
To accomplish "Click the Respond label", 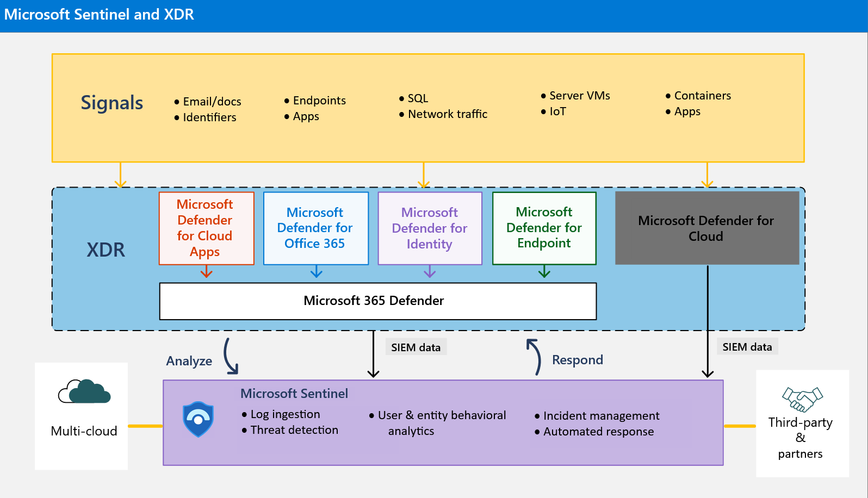I will [x=578, y=360].
